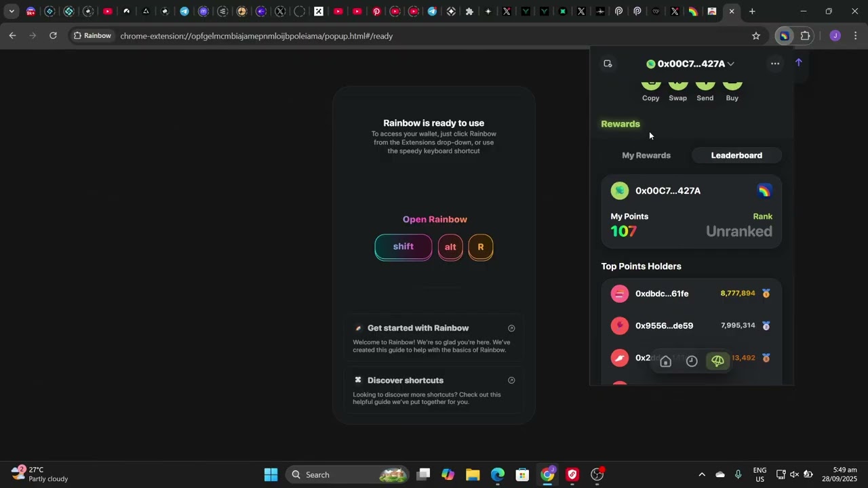The height and width of the screenshot is (488, 868).
Task: Click the silver medal icon for second place
Action: [766, 325]
